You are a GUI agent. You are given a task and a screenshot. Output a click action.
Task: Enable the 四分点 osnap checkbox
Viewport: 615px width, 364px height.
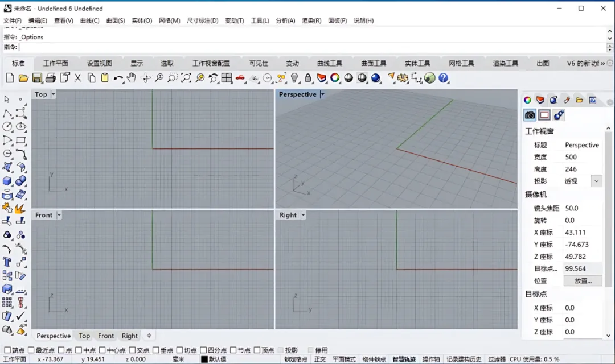[x=203, y=350]
